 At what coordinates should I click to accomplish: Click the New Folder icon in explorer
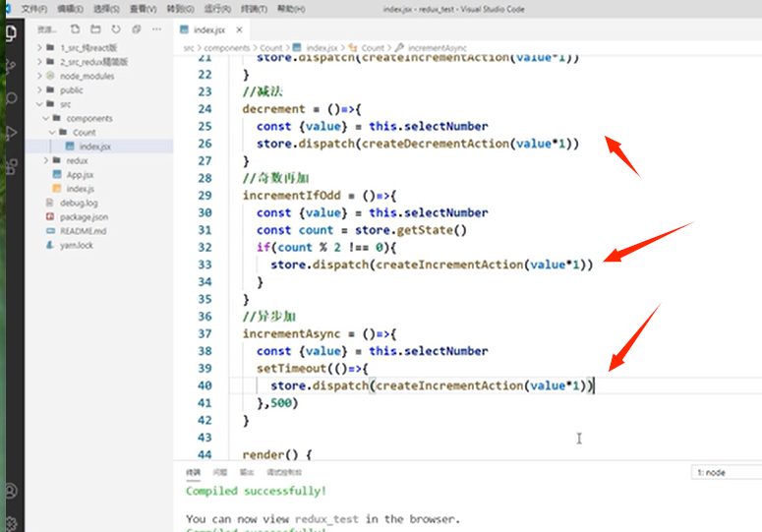tap(95, 30)
